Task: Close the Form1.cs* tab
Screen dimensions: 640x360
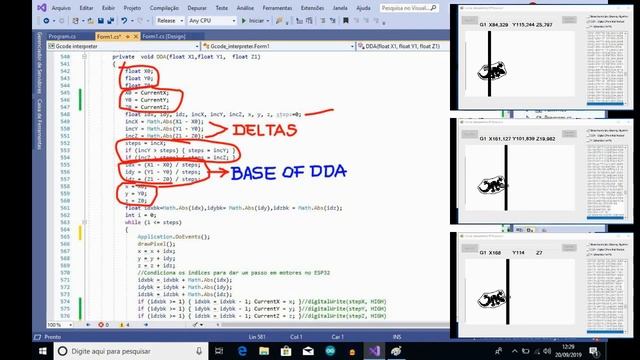Action: pos(136,36)
